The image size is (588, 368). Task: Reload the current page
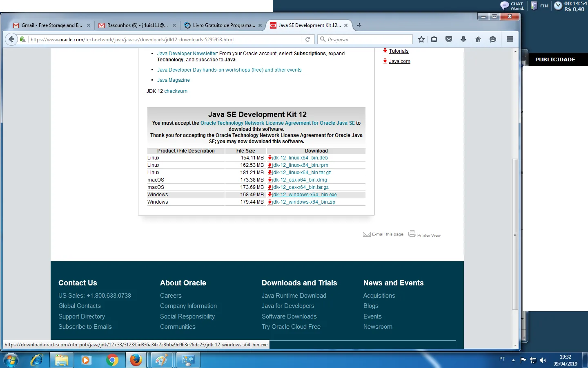point(307,39)
